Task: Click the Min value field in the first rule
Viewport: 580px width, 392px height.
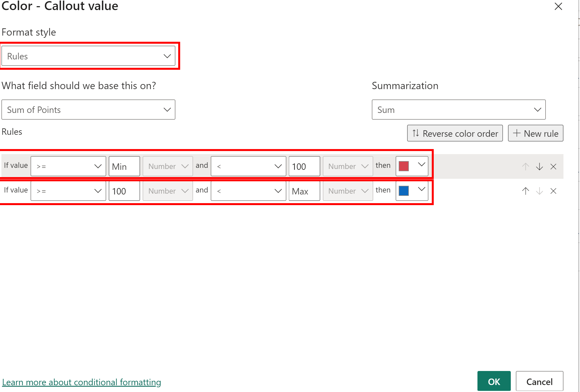Action: (x=124, y=166)
